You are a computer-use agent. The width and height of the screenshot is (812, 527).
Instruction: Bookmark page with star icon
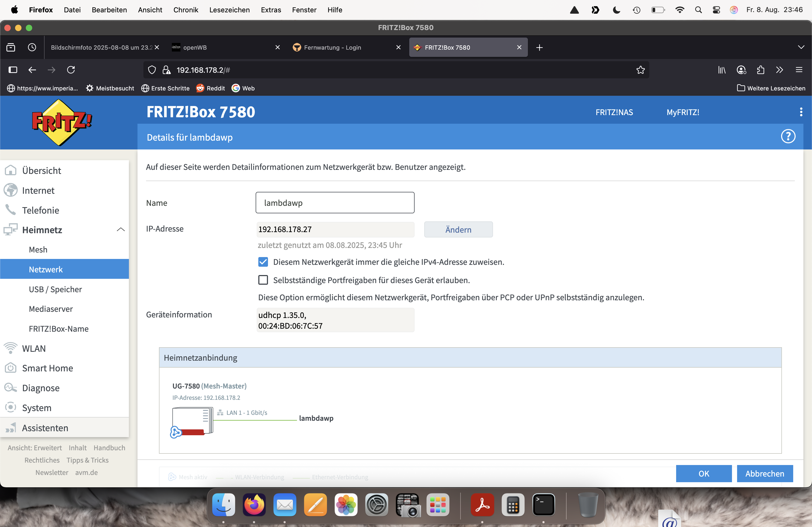(640, 70)
